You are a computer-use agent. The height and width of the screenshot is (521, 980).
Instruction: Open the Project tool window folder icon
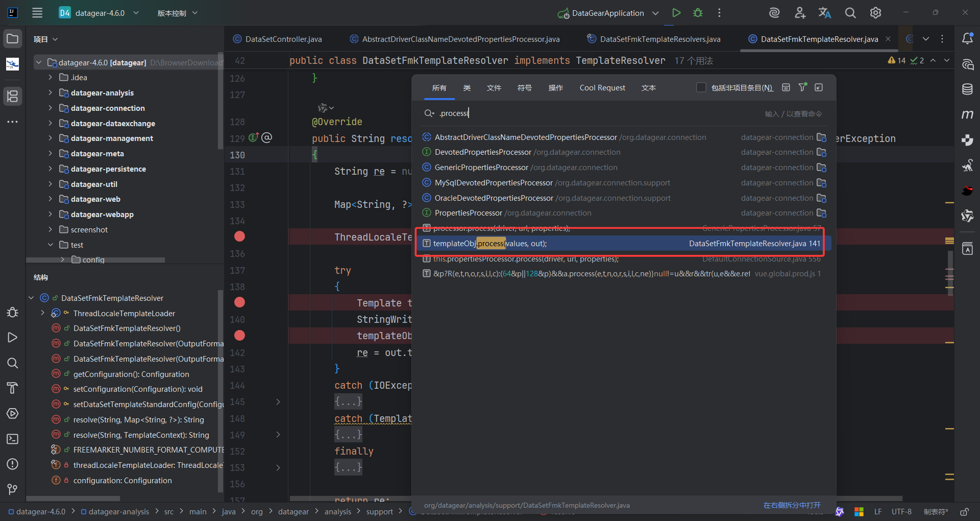coord(13,39)
